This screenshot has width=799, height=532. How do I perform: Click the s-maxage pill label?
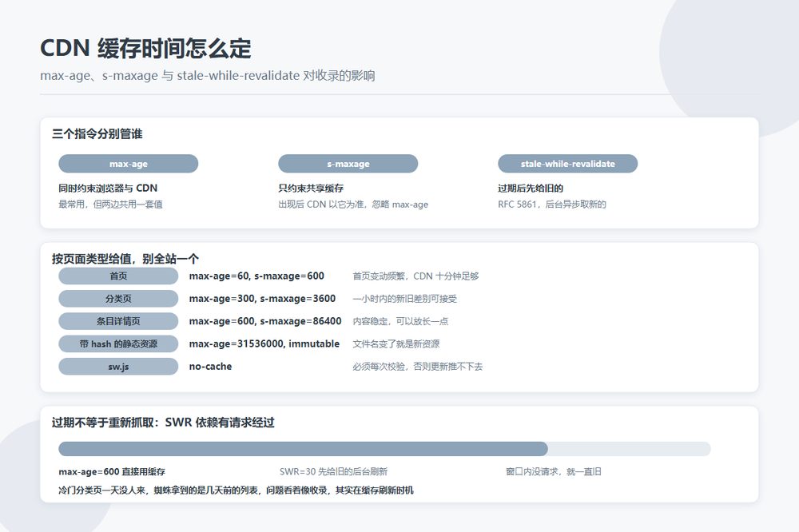coord(348,164)
